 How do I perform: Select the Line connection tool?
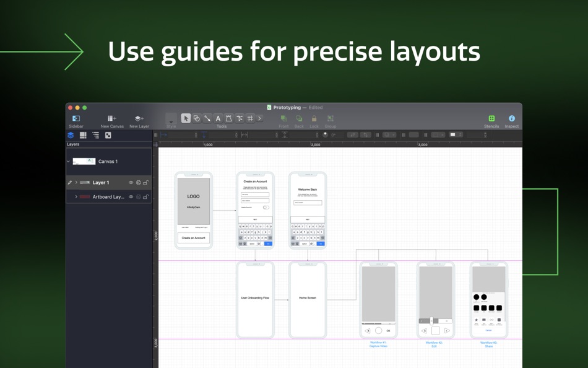(207, 119)
